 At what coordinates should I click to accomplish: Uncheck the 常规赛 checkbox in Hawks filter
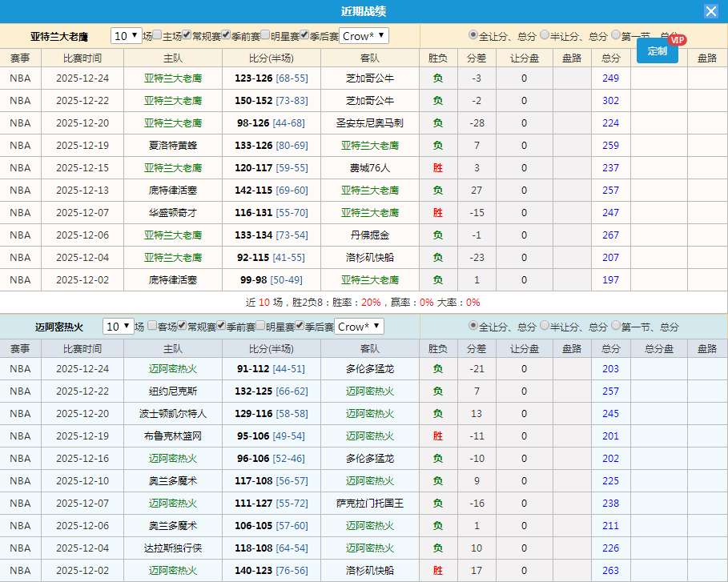point(187,35)
